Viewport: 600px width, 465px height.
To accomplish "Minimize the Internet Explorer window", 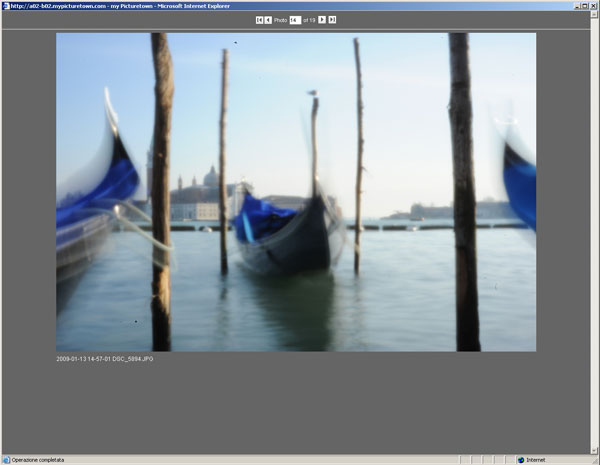I will click(x=577, y=6).
